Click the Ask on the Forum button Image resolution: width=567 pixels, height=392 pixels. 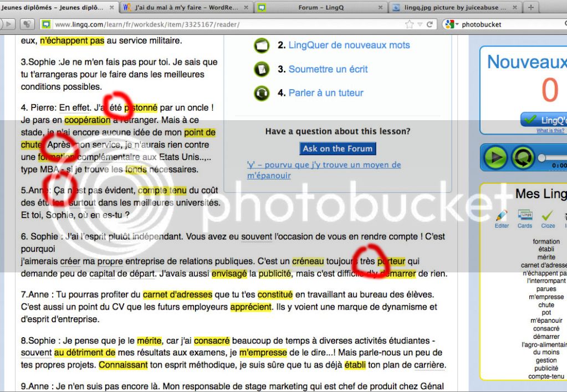[x=338, y=148]
